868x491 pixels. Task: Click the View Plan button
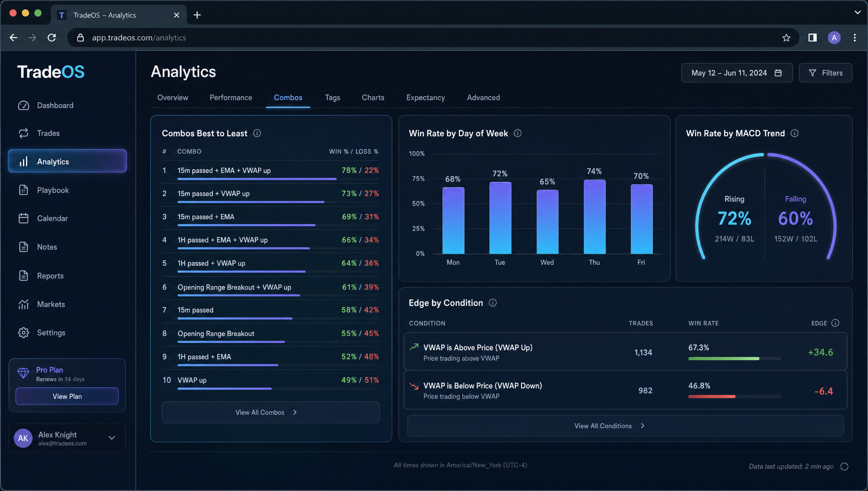pos(67,396)
